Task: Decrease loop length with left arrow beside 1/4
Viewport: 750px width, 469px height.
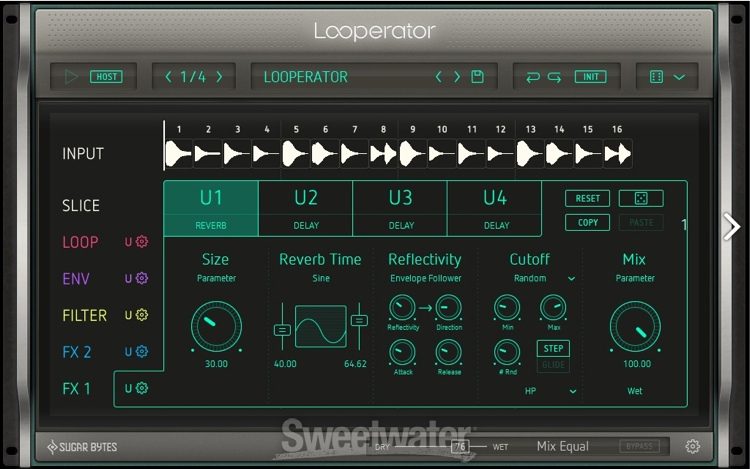Action: tap(168, 76)
